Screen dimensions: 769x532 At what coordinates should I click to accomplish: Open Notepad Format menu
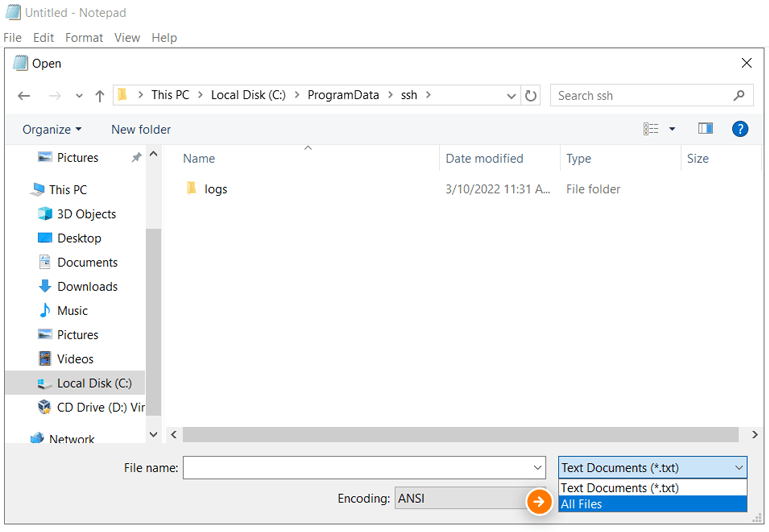pos(84,38)
